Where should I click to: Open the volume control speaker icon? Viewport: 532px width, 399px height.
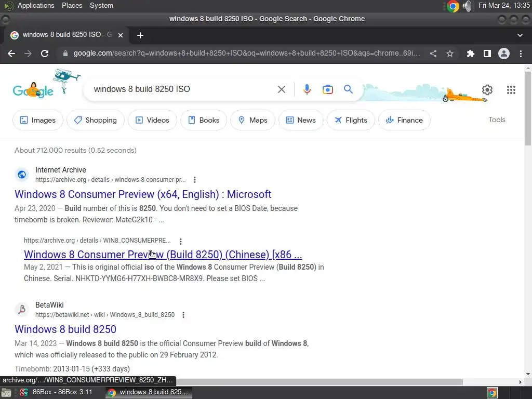[468, 6]
